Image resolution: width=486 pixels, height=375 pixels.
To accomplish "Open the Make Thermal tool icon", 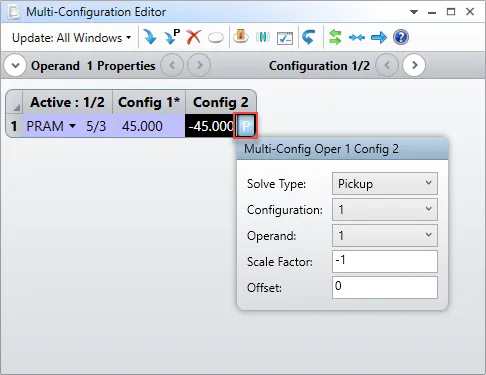I will (241, 37).
